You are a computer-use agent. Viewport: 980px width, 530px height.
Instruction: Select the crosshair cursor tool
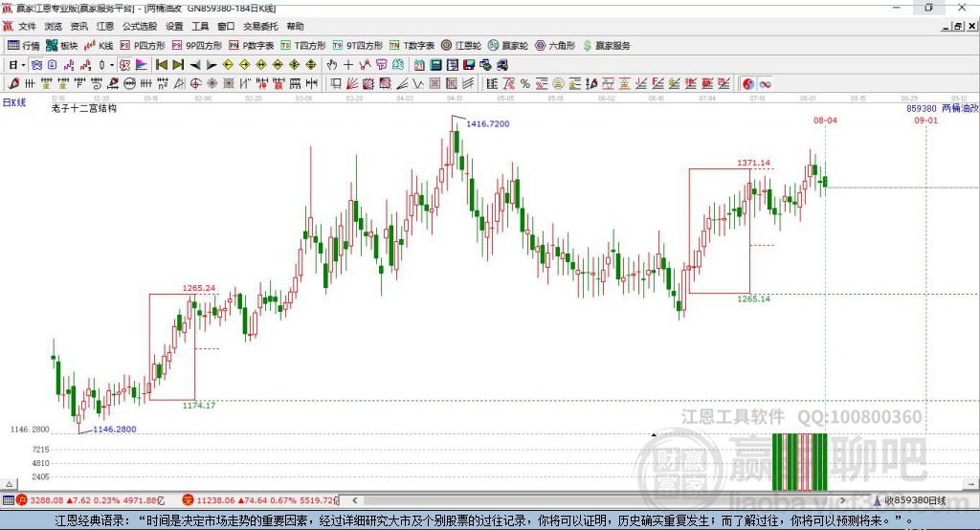click(348, 65)
